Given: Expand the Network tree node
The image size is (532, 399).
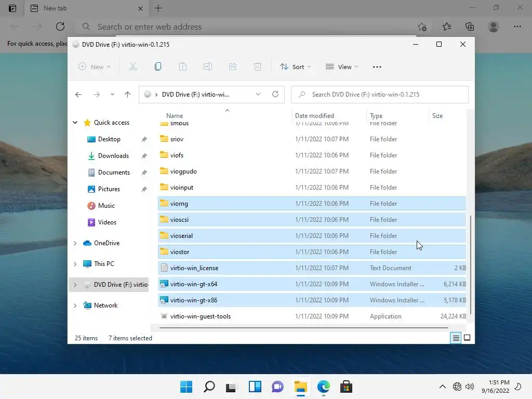Looking at the screenshot, I should [75, 305].
